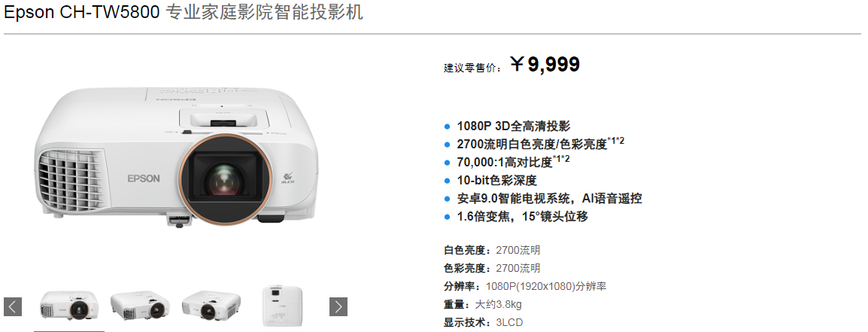Click the next image arrow in the gallery
The height and width of the screenshot is (332, 868).
pos(338,306)
